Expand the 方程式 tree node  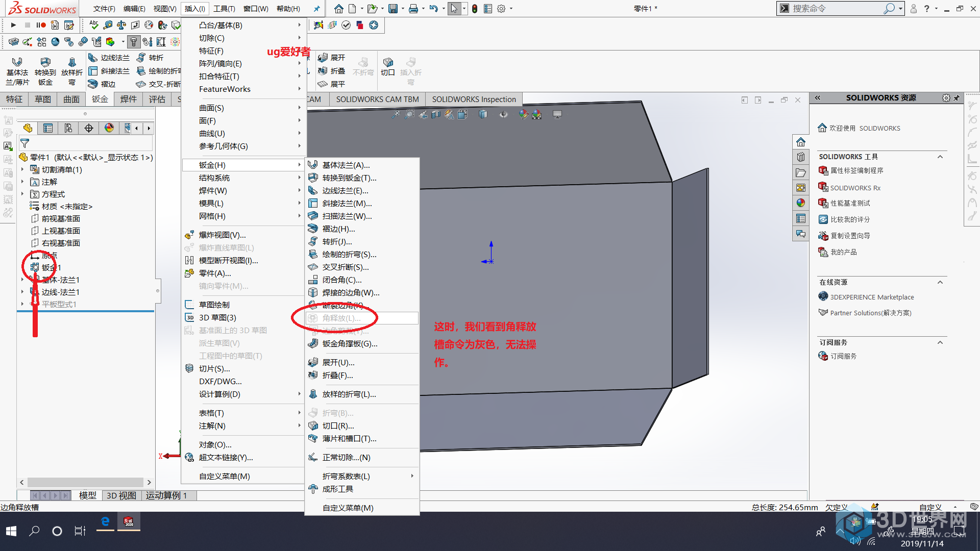click(x=22, y=194)
